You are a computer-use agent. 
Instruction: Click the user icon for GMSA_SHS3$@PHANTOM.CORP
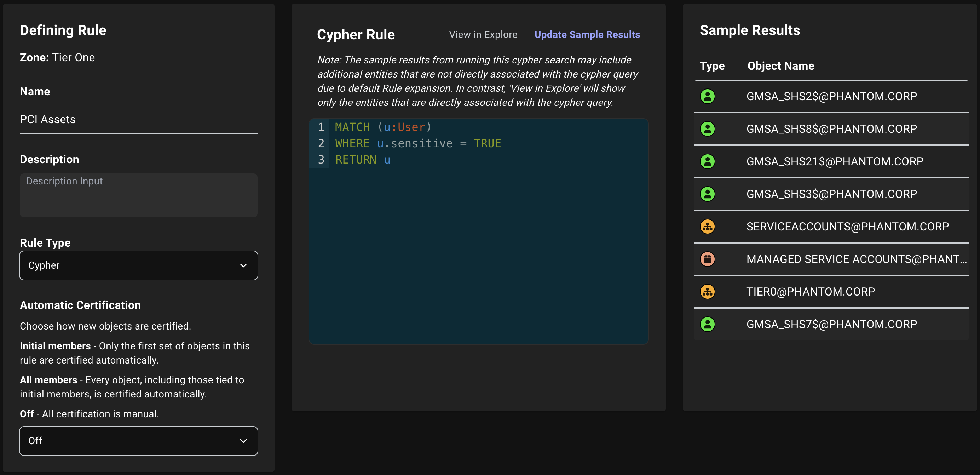click(x=708, y=194)
